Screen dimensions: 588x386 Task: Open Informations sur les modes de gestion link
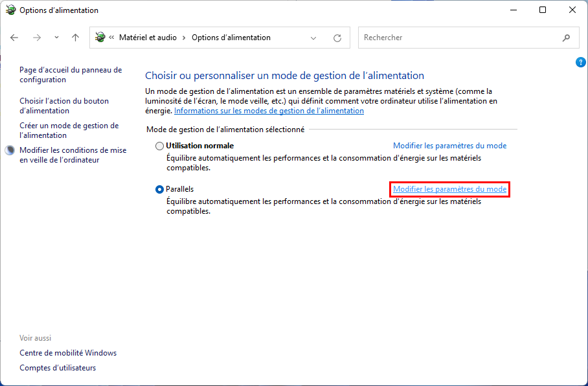point(269,111)
